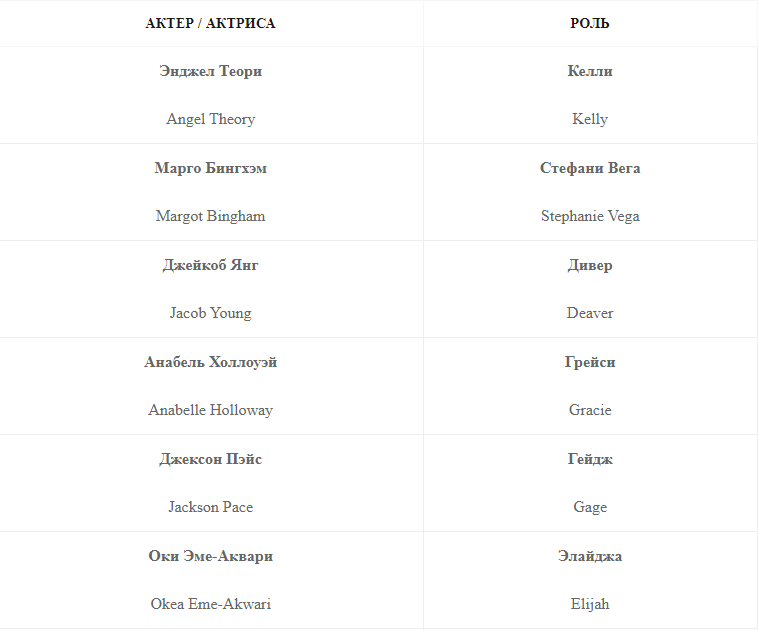Select the name Энджел Теори
758x630 pixels.
coord(210,71)
